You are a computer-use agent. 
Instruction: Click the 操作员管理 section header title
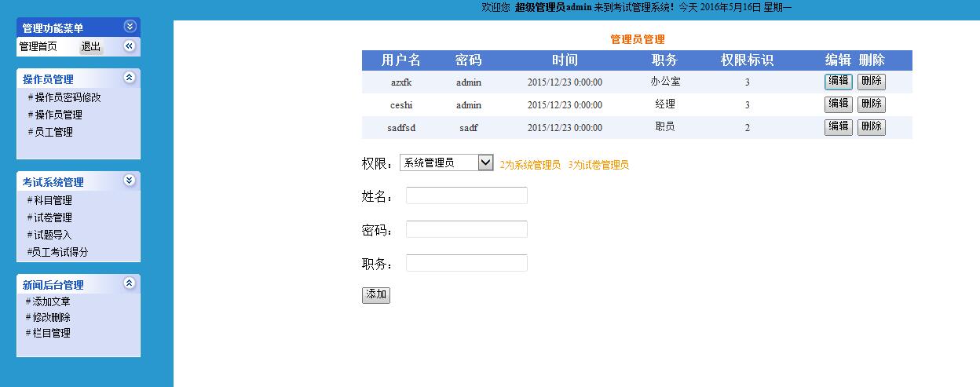pos(48,79)
